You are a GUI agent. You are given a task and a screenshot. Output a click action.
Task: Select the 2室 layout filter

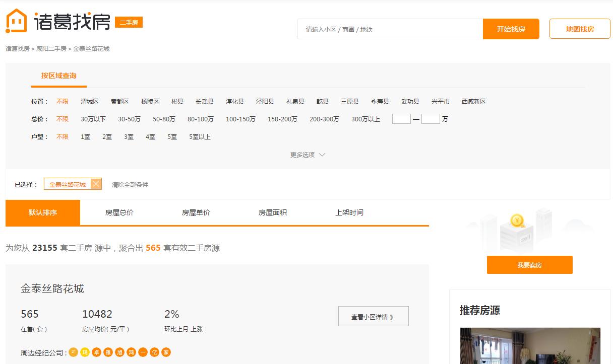107,136
